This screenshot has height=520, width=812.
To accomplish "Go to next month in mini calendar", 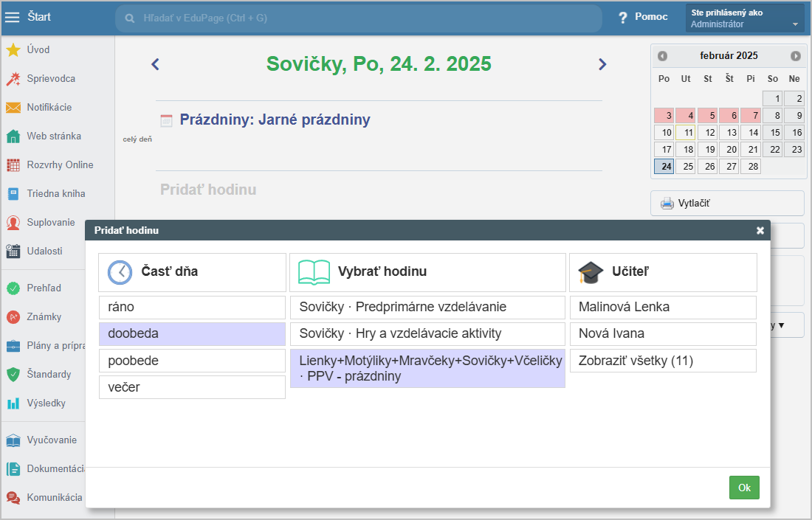I will pyautogui.click(x=795, y=56).
